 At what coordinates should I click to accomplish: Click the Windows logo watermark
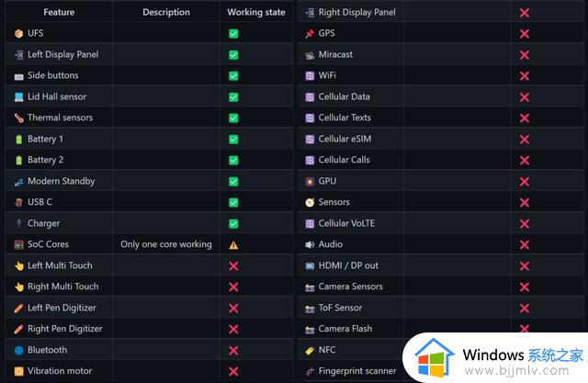(x=435, y=357)
